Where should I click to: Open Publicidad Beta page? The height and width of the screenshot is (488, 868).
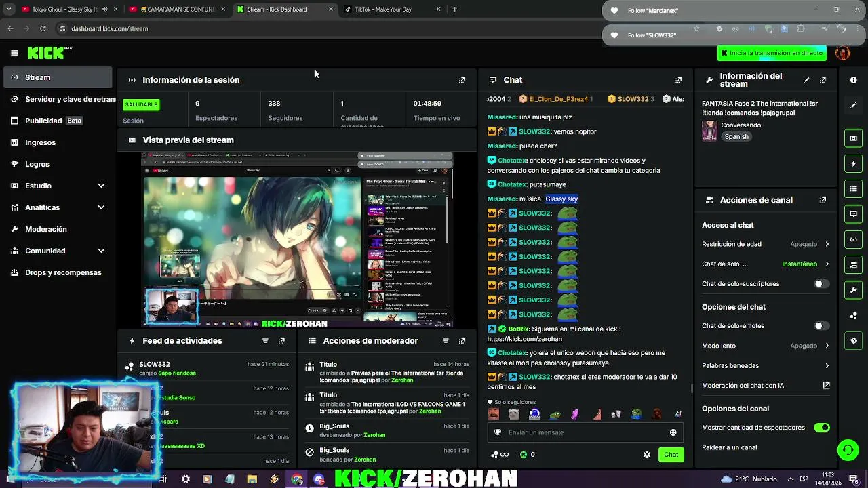click(58, 121)
